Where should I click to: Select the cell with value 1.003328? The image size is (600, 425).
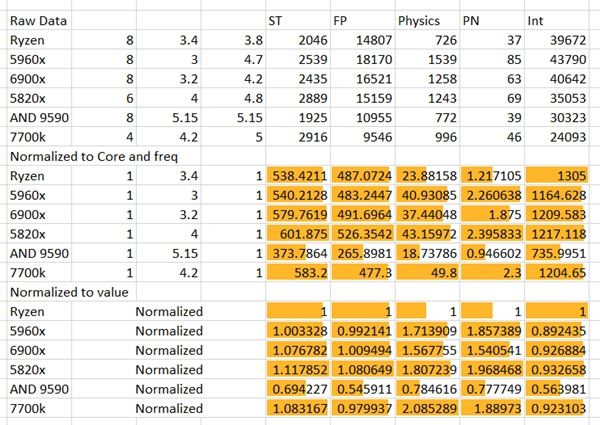(298, 331)
